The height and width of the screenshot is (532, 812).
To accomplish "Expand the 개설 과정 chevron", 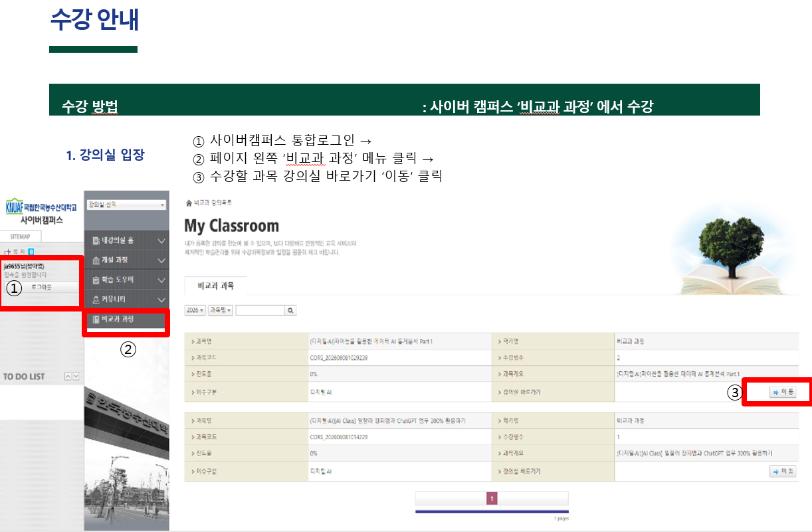I will (161, 261).
